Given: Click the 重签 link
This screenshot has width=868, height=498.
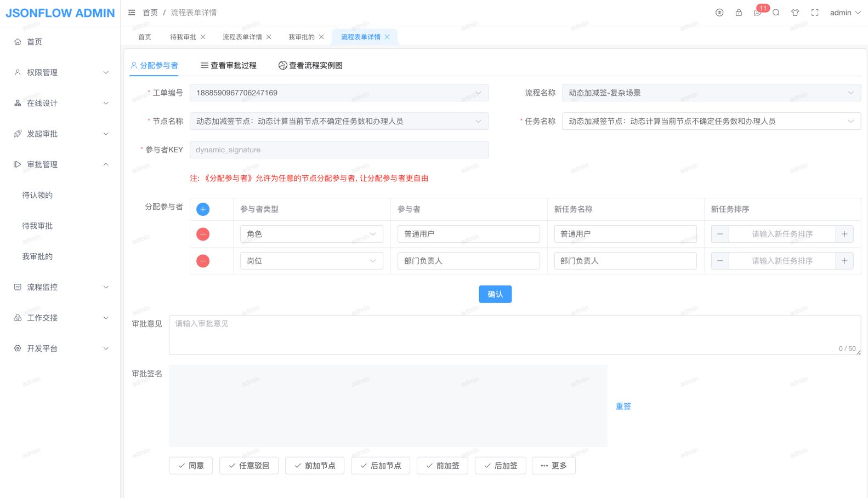Looking at the screenshot, I should pos(623,406).
